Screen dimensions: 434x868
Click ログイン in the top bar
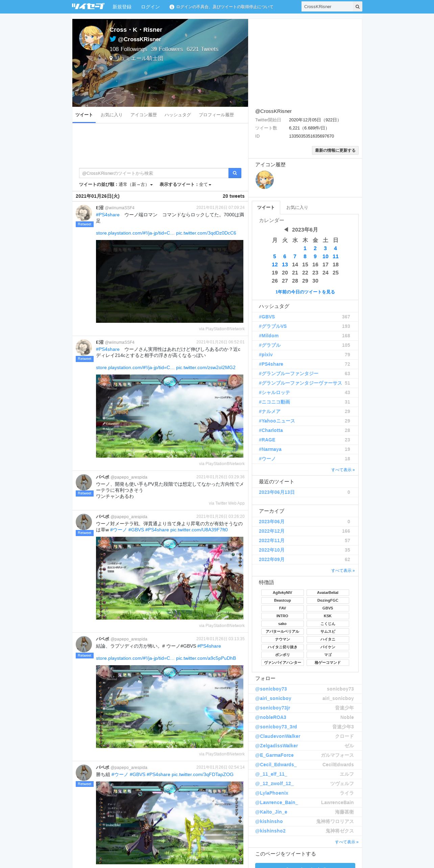150,7
